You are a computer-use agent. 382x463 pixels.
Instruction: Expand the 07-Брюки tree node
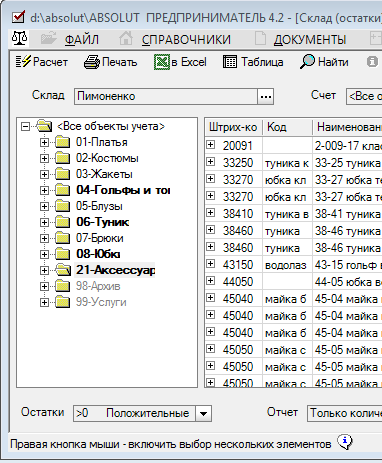tap(44, 238)
